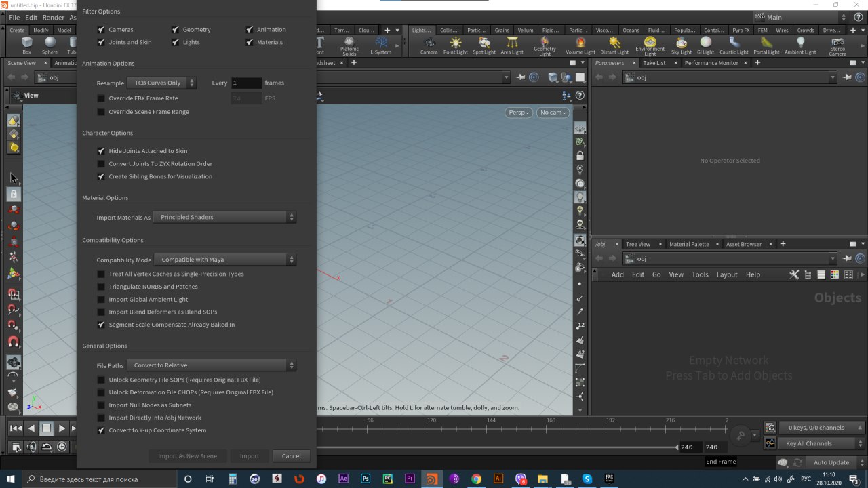Viewport: 868px width, 488px height.
Task: Open the network editor Tools menu
Action: (700, 274)
